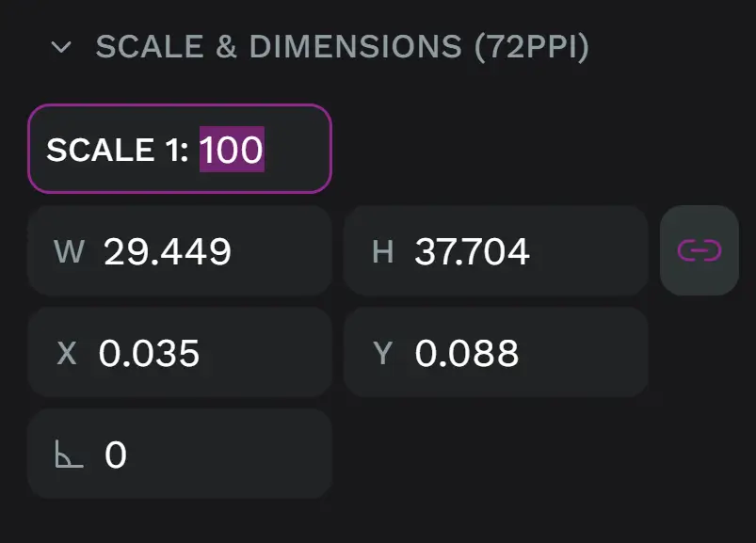Click the H height label
756x543 pixels.
382,251
